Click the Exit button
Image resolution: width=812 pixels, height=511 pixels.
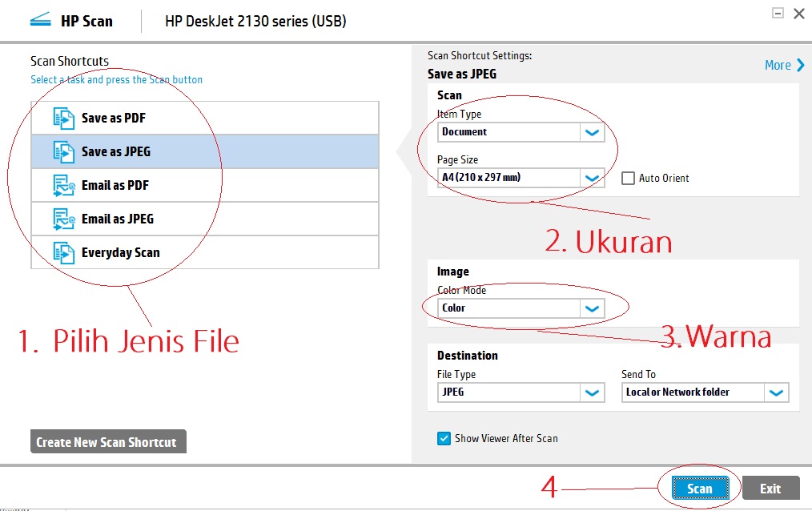(x=770, y=489)
